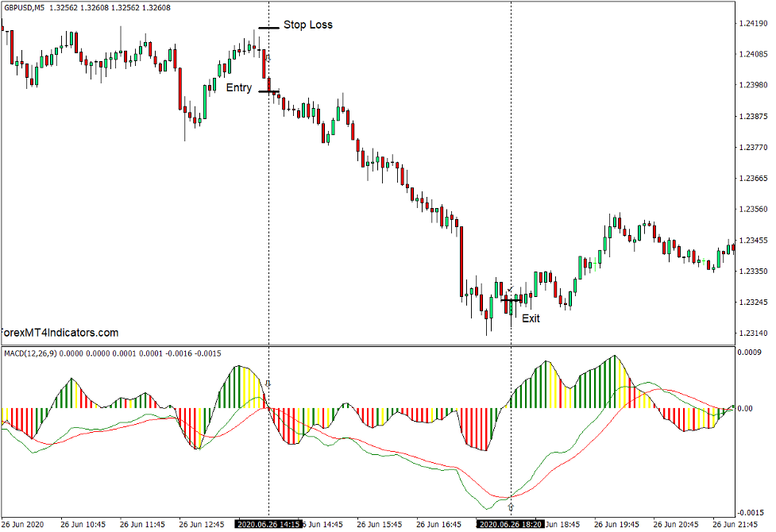Click price level 1.23770 on scale
776x532 pixels.
(753, 147)
